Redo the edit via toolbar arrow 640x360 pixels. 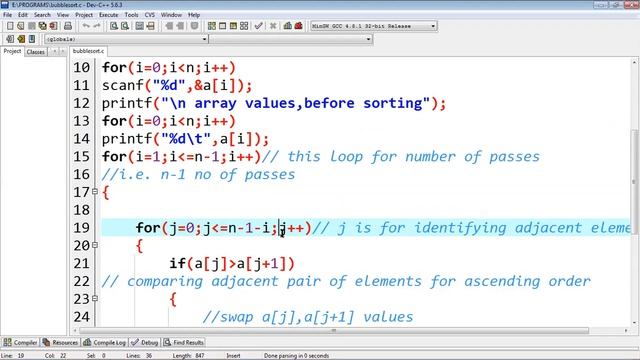tap(97, 26)
